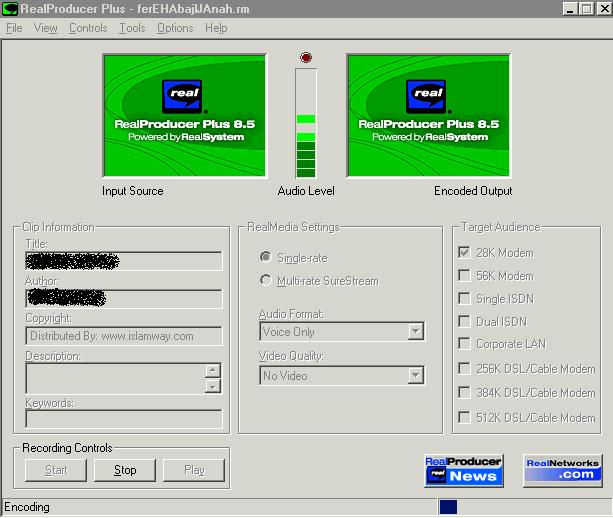The width and height of the screenshot is (613, 518).
Task: Open the Options menu
Action: tap(175, 28)
